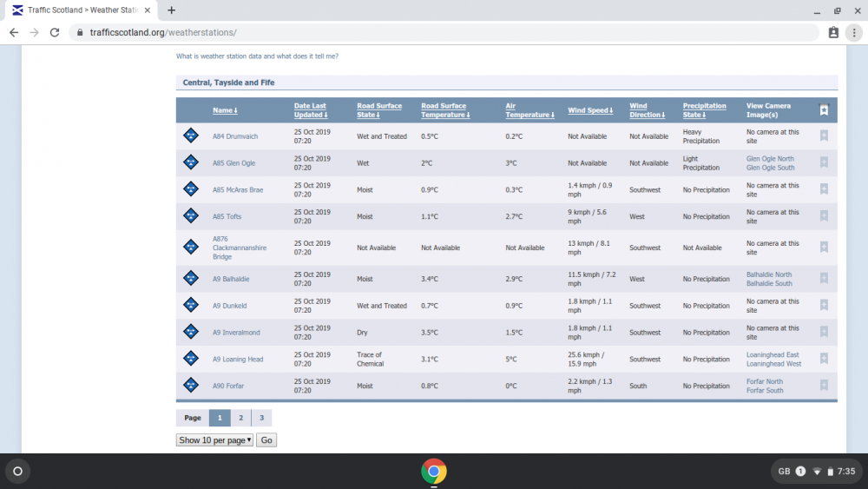Go to page 2 of results
This screenshot has height=489, width=868.
[x=240, y=418]
